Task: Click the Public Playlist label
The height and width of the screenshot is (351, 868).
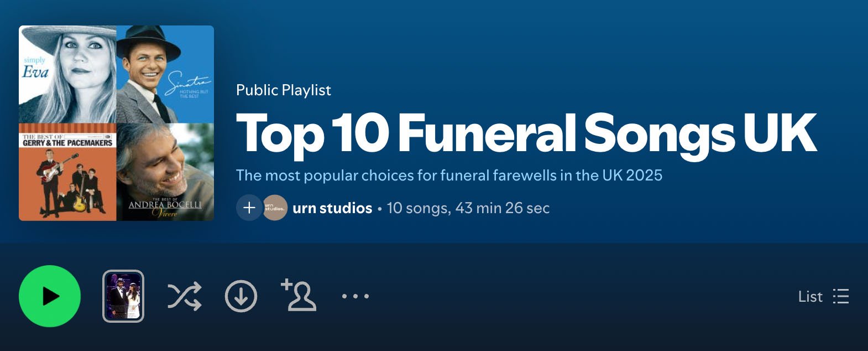Action: [283, 90]
